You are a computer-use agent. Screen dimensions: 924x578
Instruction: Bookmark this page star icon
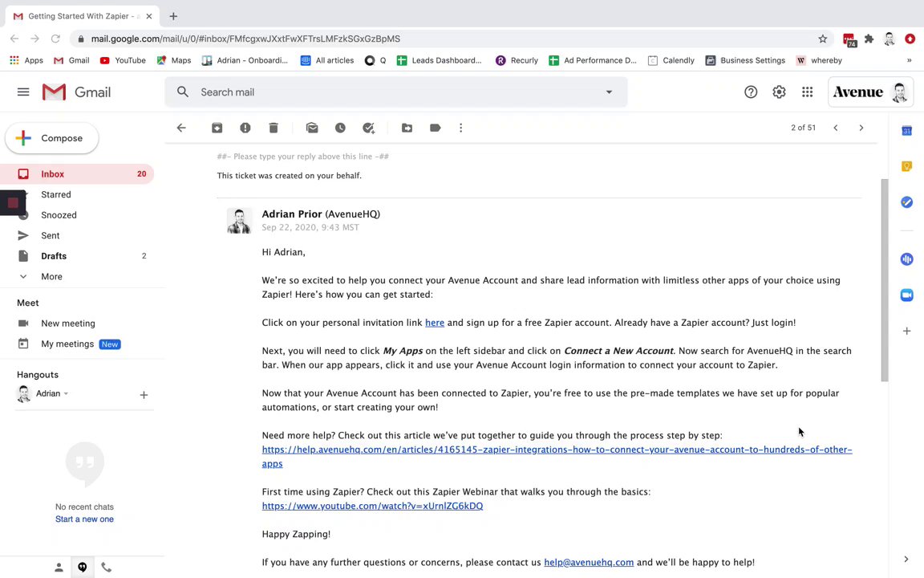coord(823,39)
